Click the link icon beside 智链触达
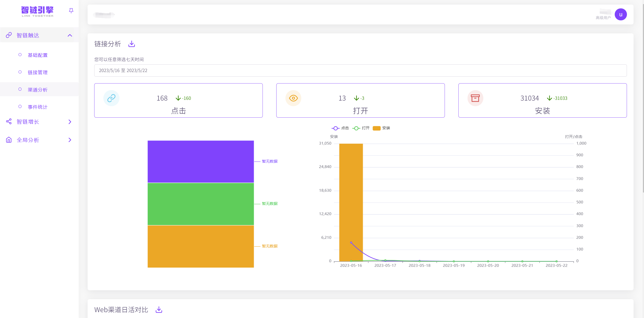The height and width of the screenshot is (318, 644). [x=9, y=35]
